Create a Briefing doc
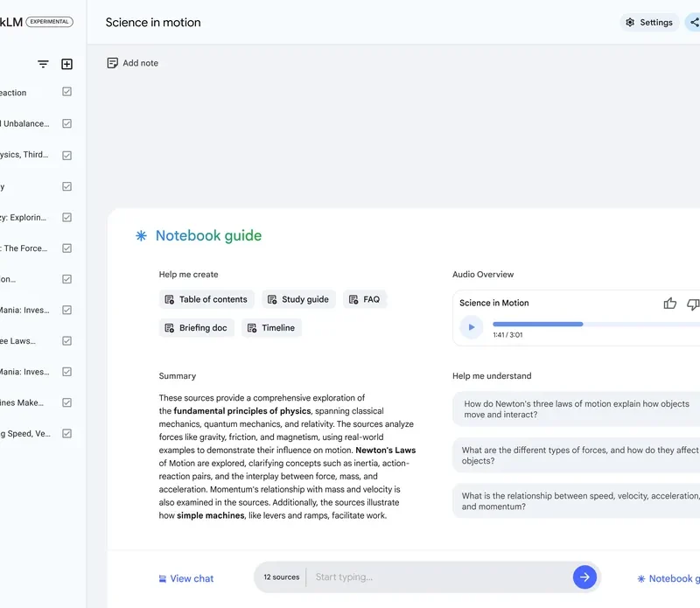This screenshot has height=608, width=700. tap(196, 328)
